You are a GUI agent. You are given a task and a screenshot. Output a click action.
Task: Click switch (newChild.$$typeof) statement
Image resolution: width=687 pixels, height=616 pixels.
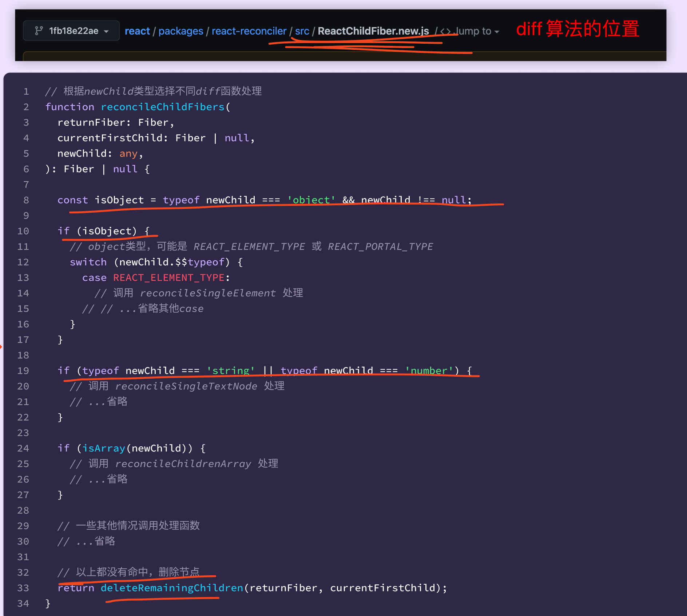156,262
